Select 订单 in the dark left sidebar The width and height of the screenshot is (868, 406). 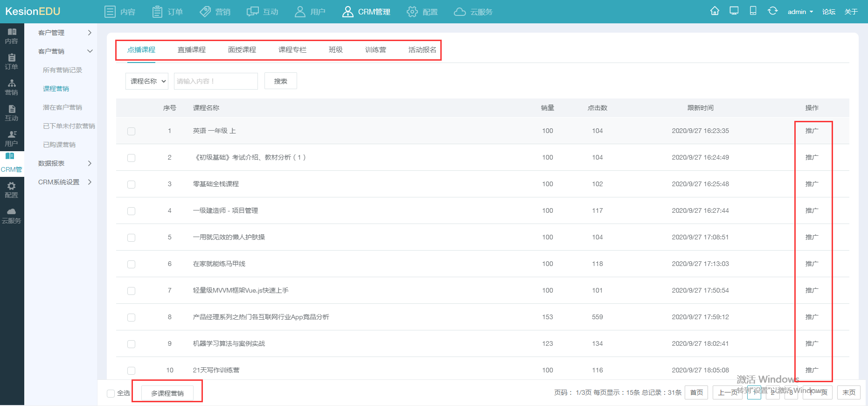click(12, 62)
